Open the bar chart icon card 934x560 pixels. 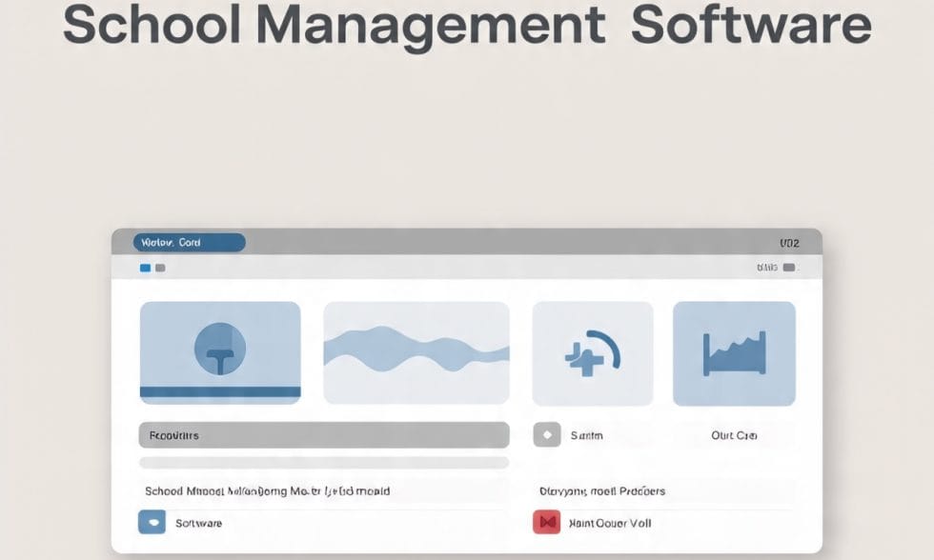pyautogui.click(x=734, y=354)
